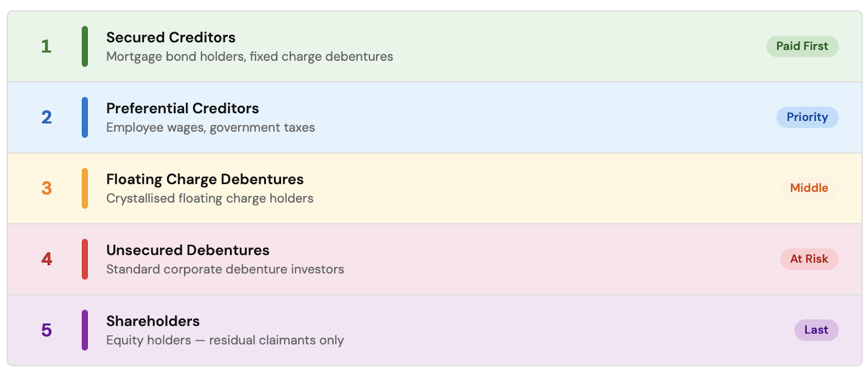The height and width of the screenshot is (373, 868).
Task: Click the orange vertical color bar
Action: click(85, 188)
